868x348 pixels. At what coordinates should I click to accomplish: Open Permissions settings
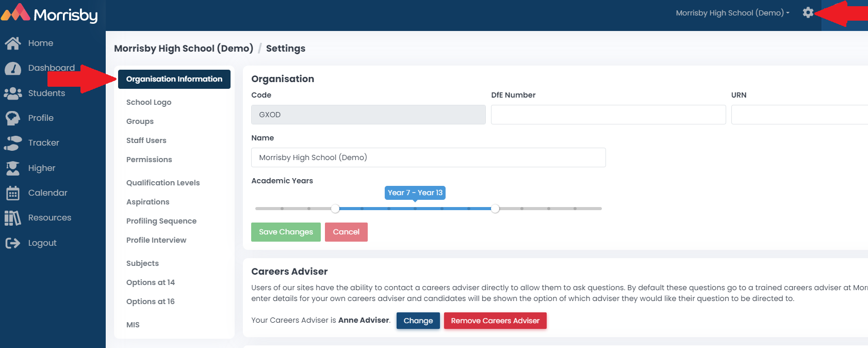point(150,160)
